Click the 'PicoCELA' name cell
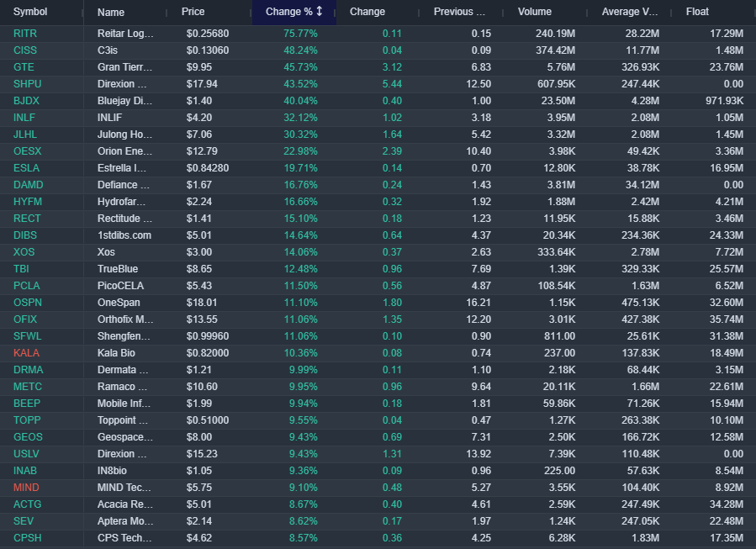The height and width of the screenshot is (549, 756). (x=120, y=286)
